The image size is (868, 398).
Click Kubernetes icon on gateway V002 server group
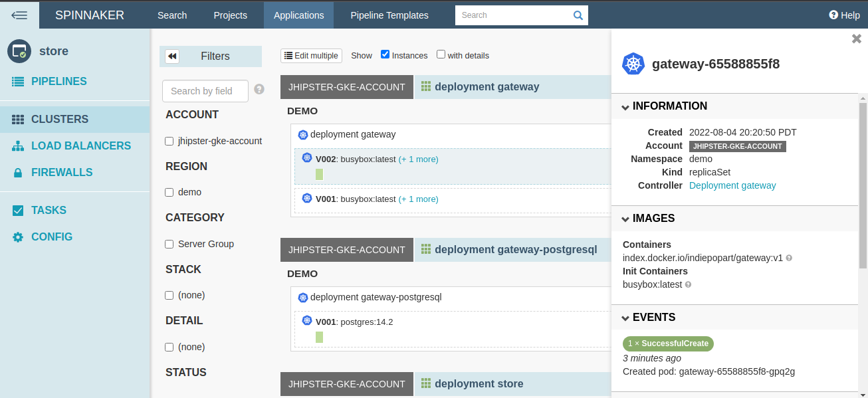pos(307,158)
